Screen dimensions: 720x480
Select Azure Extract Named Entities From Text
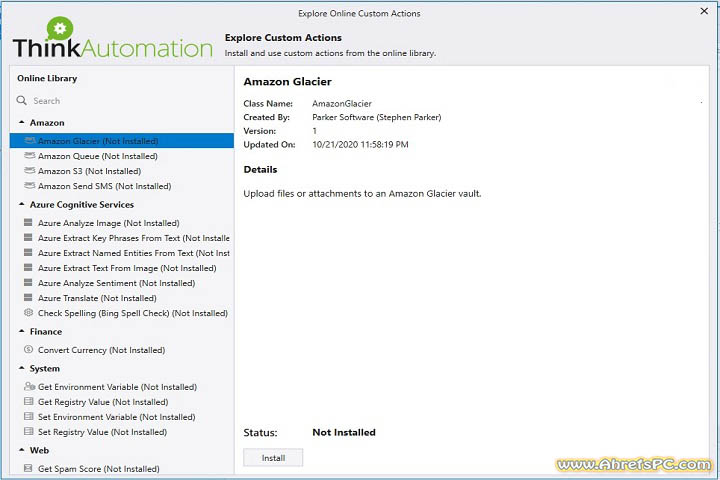pos(122,253)
